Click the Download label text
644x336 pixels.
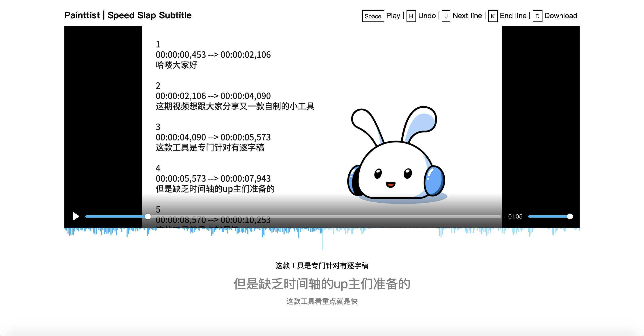(x=561, y=16)
